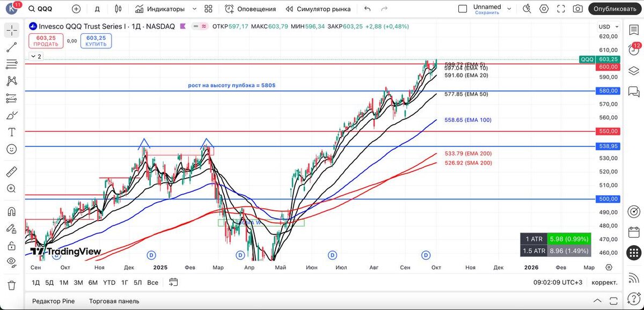Screen dimensions: 644x310
Task: Open timezone menu 09:02:09 UTC+3
Action: click(557, 282)
